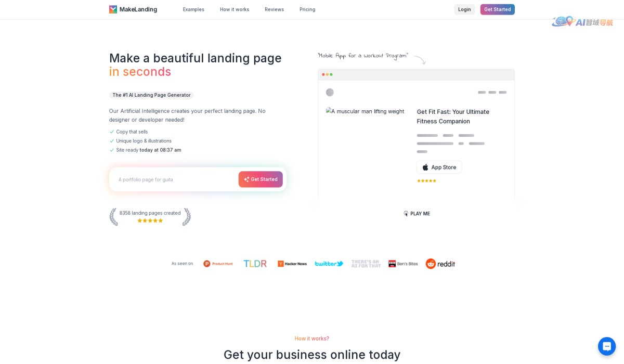
Task: Open the Examples menu item
Action: (193, 9)
